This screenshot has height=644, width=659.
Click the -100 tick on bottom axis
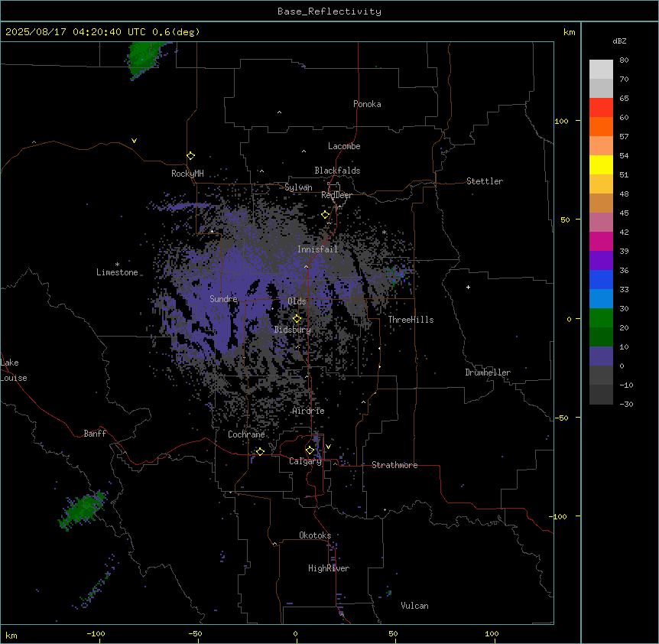pos(96,633)
